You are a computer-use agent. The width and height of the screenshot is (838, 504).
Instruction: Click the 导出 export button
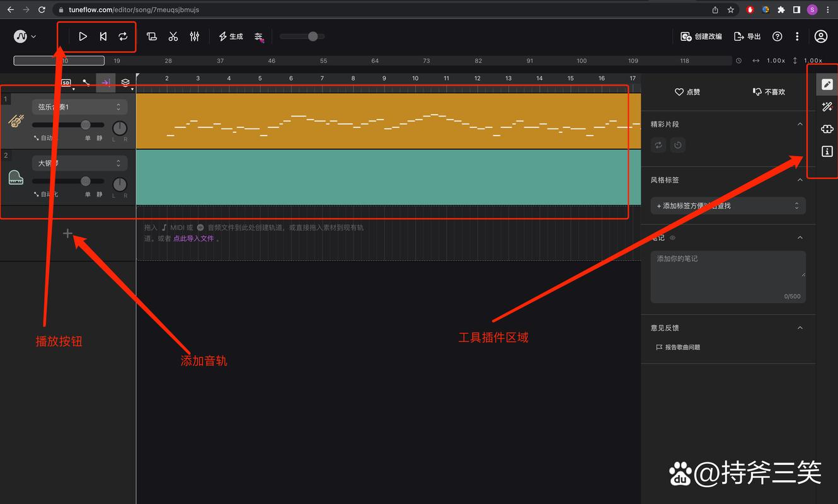tap(748, 37)
